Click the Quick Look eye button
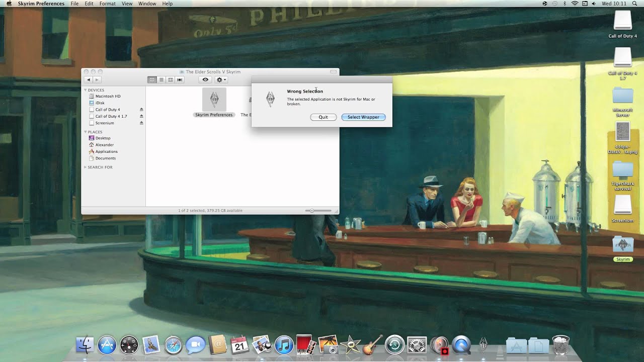Viewport: 644px width, 362px height. coord(205,79)
